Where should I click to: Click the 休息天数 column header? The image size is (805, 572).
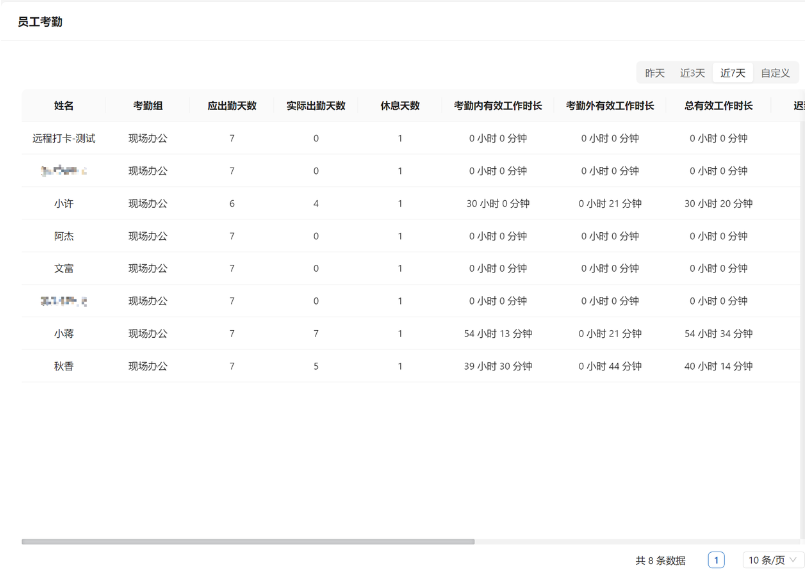[x=400, y=106]
